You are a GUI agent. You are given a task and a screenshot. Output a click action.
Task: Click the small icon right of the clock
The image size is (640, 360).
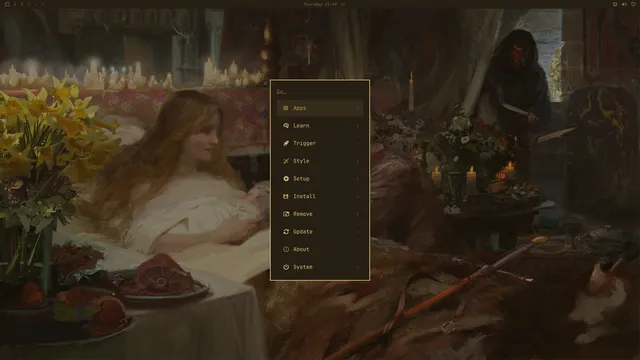pos(343,4)
